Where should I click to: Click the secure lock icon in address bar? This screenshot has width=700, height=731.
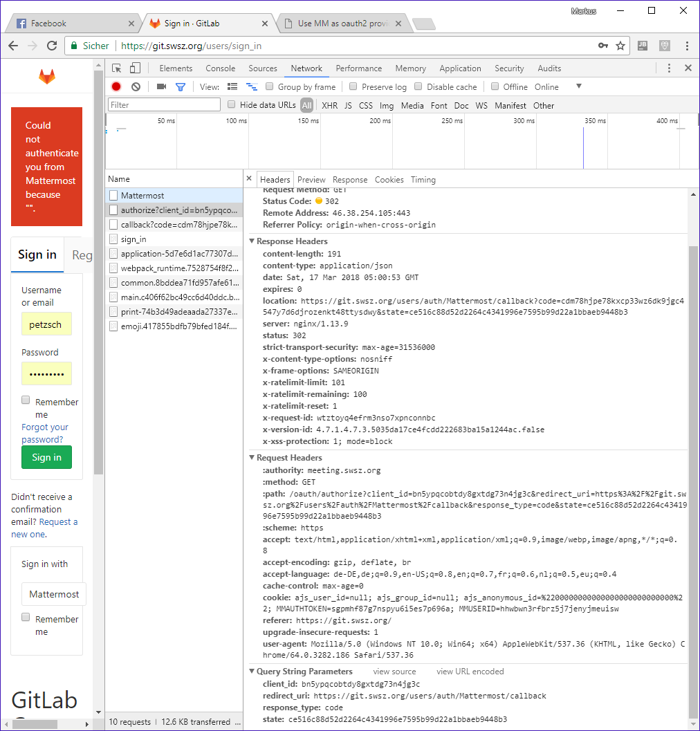pyautogui.click(x=74, y=46)
